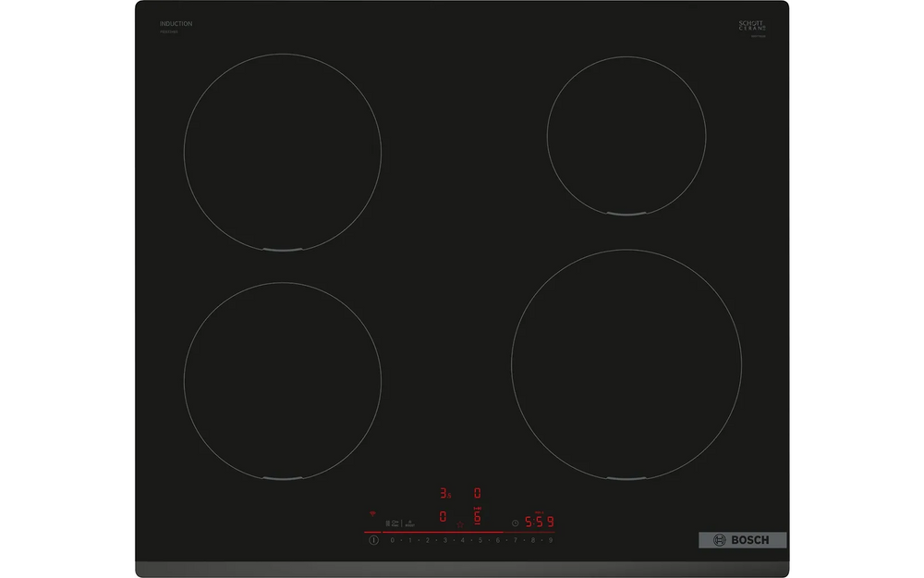Activate the Boost function key

[x=409, y=523]
